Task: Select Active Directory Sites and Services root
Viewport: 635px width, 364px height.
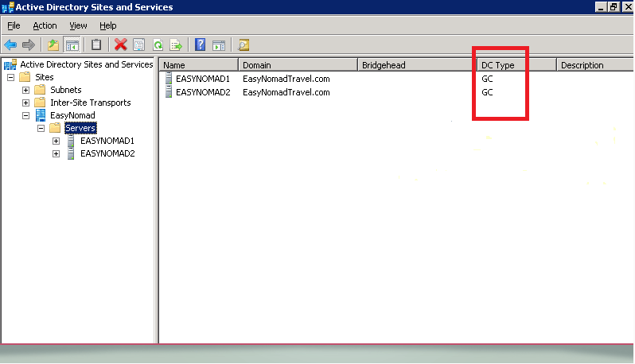Action: coord(87,64)
